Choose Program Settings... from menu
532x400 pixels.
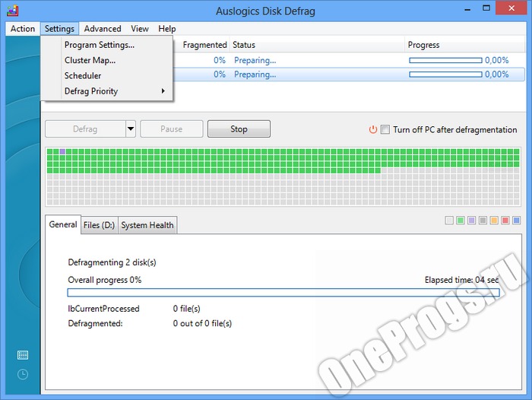coord(107,45)
